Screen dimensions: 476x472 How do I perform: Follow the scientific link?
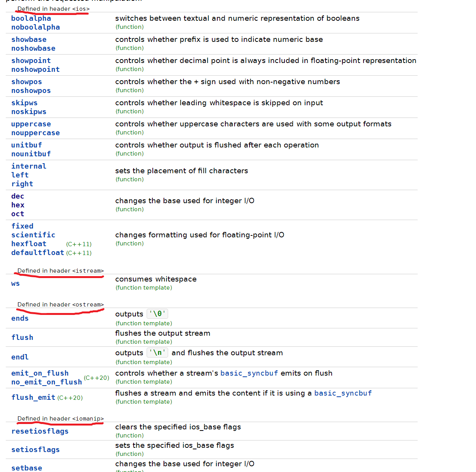pos(33,235)
